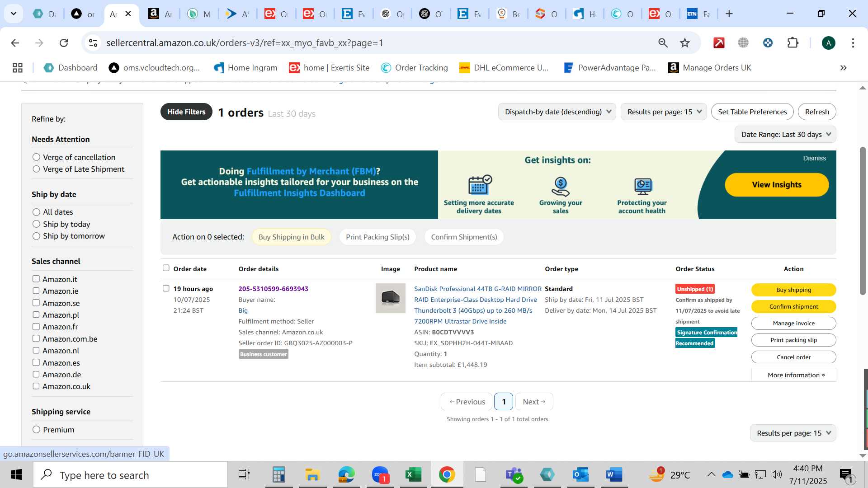Show hidden system tray icons
868x488 pixels.
pos(711,474)
